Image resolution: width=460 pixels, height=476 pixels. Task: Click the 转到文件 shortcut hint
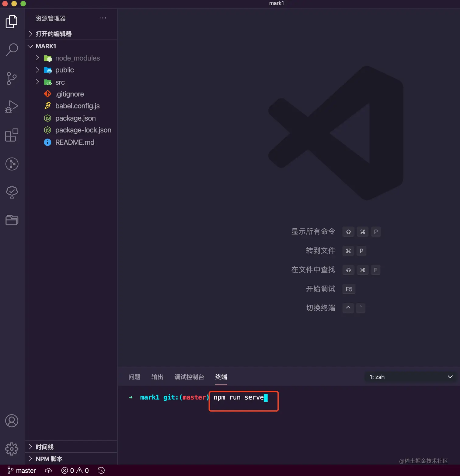321,251
